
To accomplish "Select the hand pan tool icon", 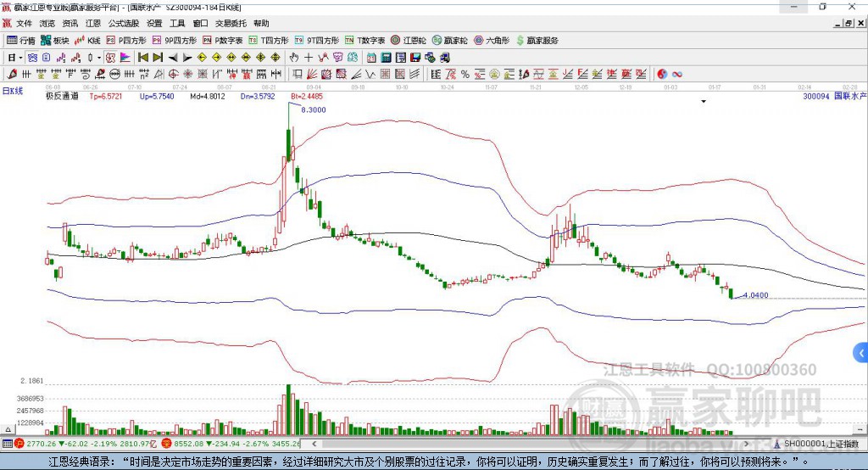I will pyautogui.click(x=294, y=58).
